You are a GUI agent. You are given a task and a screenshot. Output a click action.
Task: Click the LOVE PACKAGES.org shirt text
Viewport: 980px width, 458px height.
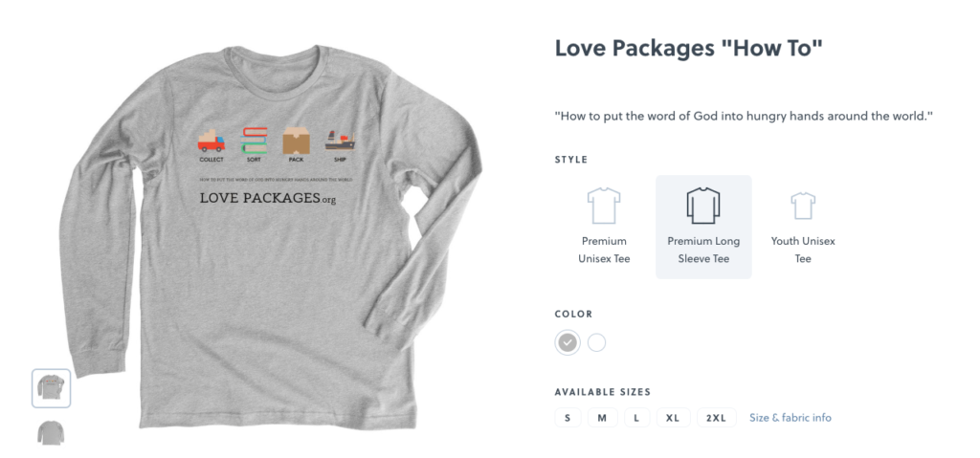pos(268,198)
